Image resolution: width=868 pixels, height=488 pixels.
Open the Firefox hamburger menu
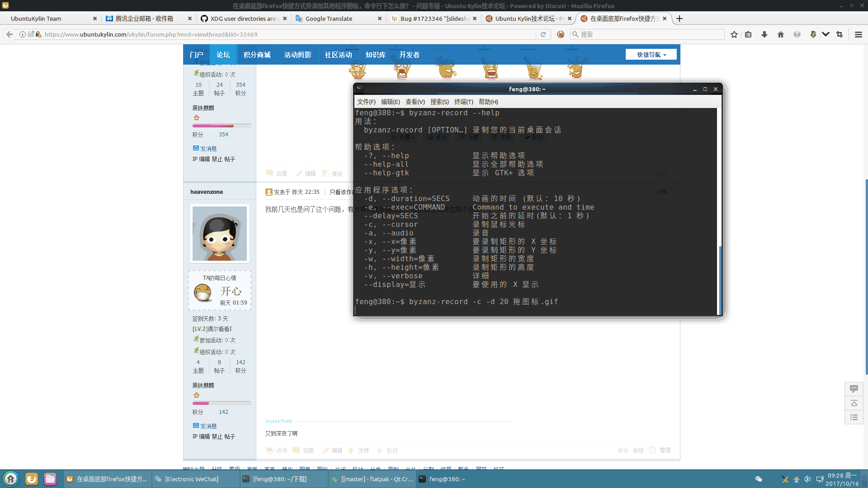859,34
